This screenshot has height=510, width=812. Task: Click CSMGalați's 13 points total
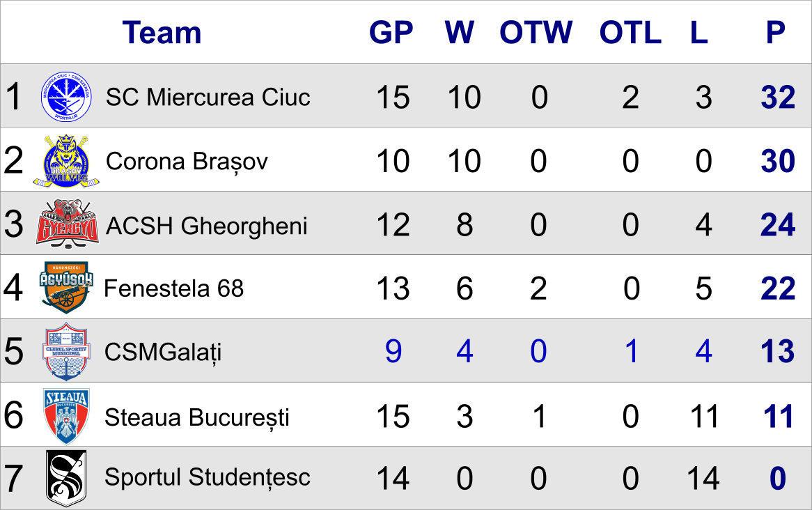[x=777, y=351]
